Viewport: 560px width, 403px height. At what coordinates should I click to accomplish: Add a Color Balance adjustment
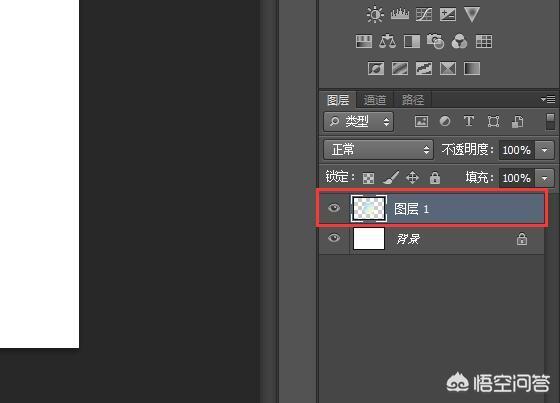(x=388, y=41)
